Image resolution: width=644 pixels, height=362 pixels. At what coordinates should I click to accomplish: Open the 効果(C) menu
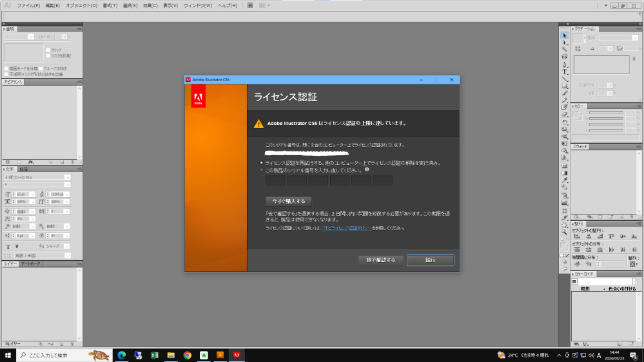[x=150, y=6]
